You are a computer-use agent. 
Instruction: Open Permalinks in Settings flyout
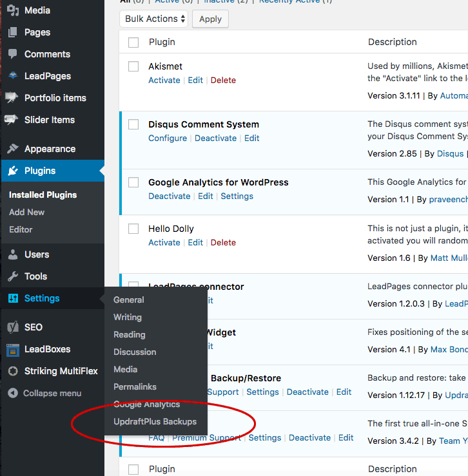[x=135, y=386]
